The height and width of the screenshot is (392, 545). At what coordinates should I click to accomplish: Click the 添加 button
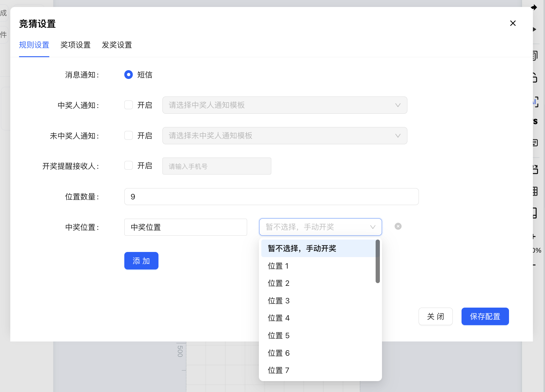click(x=141, y=261)
